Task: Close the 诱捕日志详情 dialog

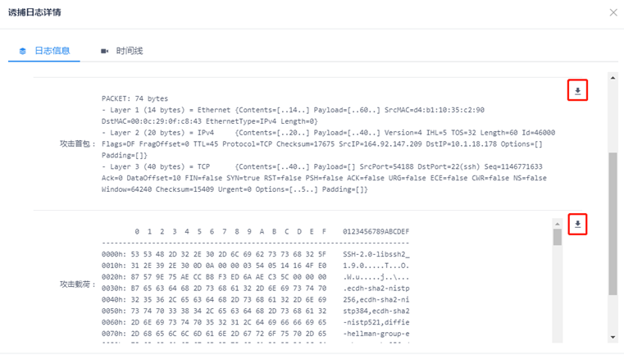Action: tap(613, 13)
